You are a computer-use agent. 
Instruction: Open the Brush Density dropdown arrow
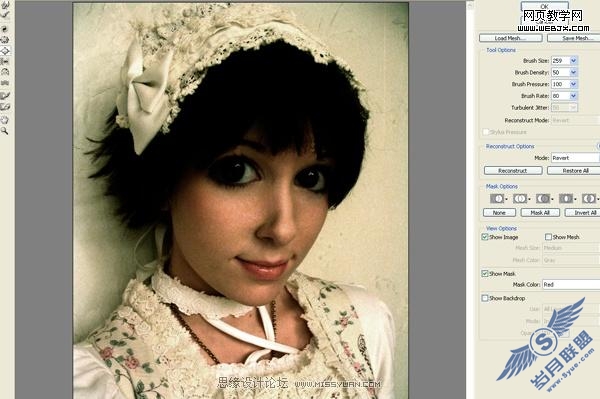click(574, 72)
